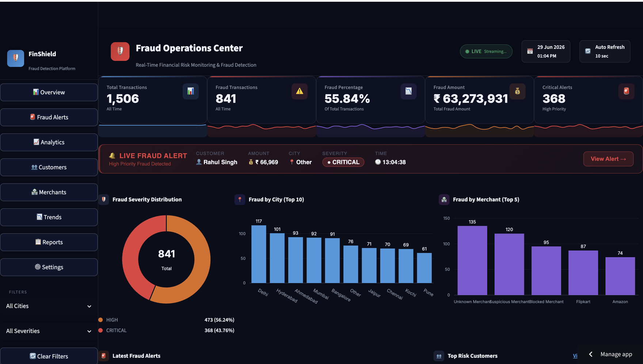Click the customer name Rahul Singh
Screen dimensions: 643x364
tap(220, 162)
